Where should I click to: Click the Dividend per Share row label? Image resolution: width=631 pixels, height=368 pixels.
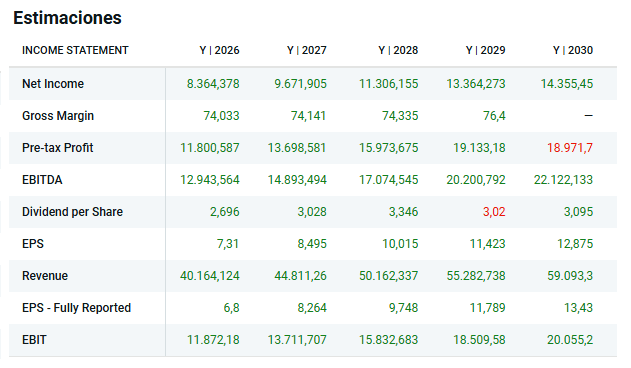click(x=72, y=212)
